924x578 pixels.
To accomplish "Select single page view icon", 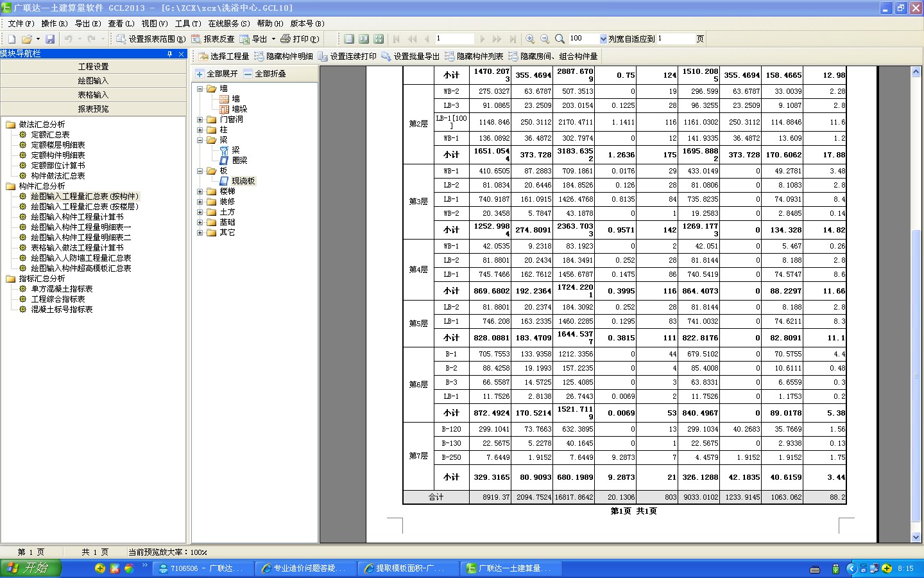I will [x=349, y=39].
